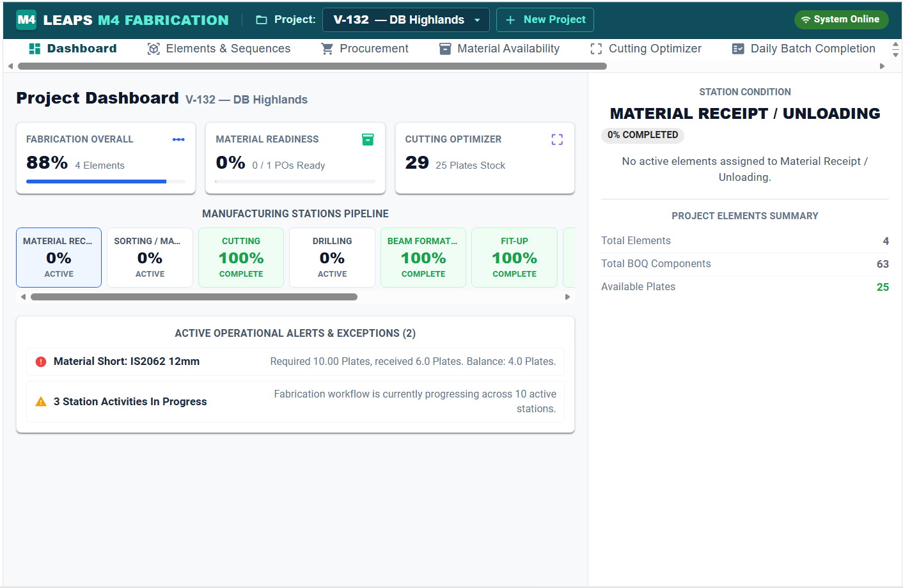
Task: Select the Drilling station card
Action: (332, 258)
